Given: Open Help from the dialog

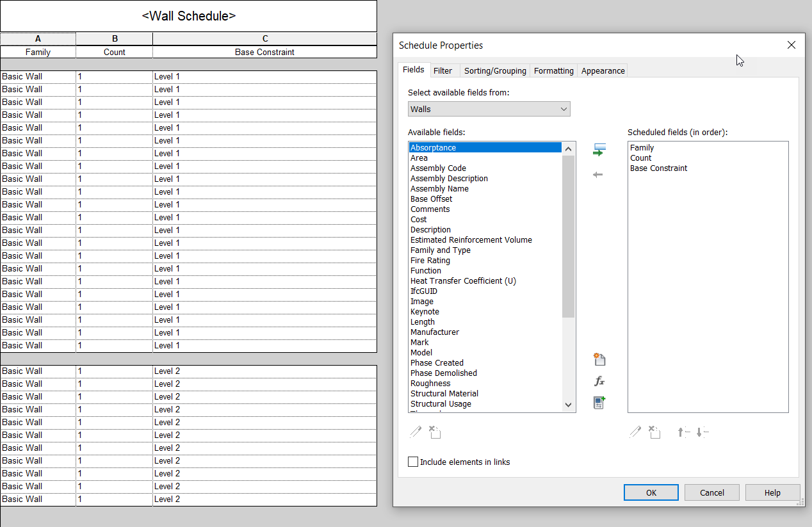Looking at the screenshot, I should 772,492.
